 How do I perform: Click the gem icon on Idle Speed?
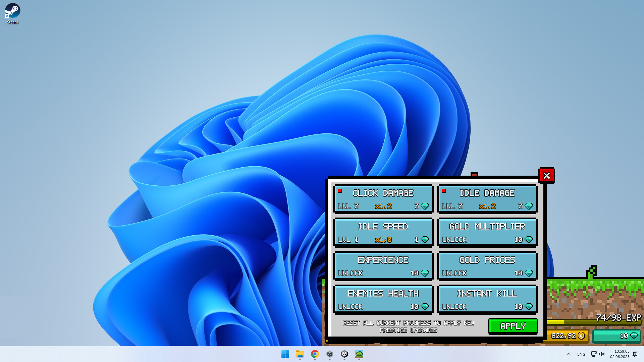[x=425, y=240]
